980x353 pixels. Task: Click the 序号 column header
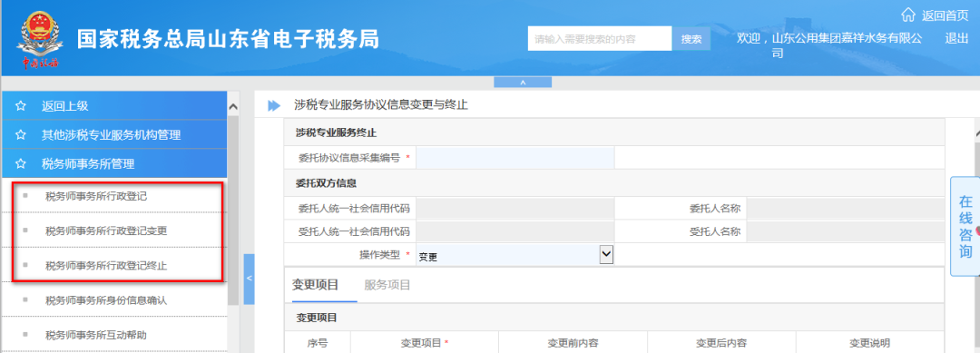click(318, 343)
